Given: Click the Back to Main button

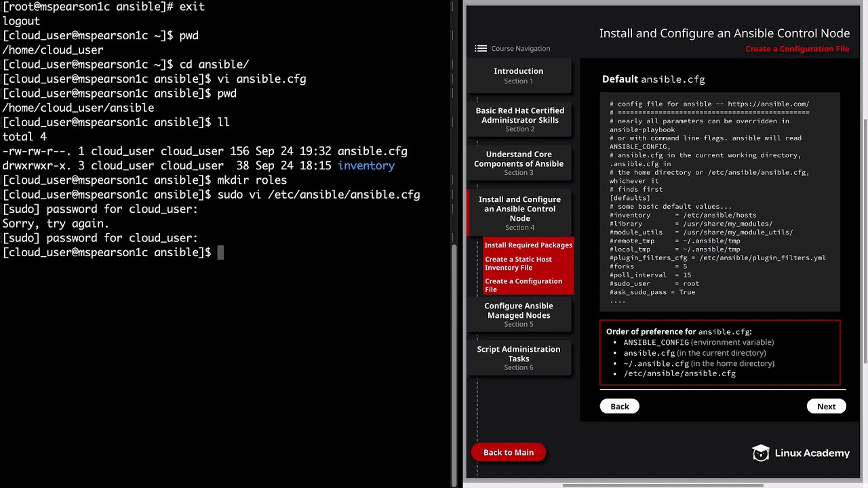Looking at the screenshot, I should [x=509, y=453].
